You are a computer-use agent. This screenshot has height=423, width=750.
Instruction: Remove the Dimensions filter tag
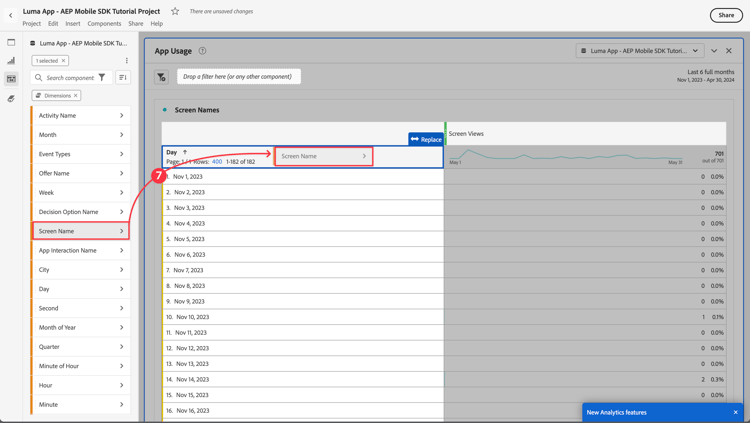76,96
